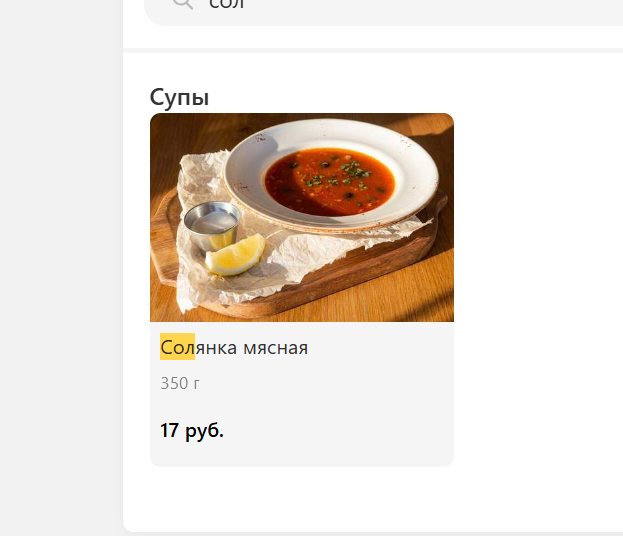Select the "Солянка мясная" dish title
The width and height of the screenshot is (623, 536).
tap(234, 348)
